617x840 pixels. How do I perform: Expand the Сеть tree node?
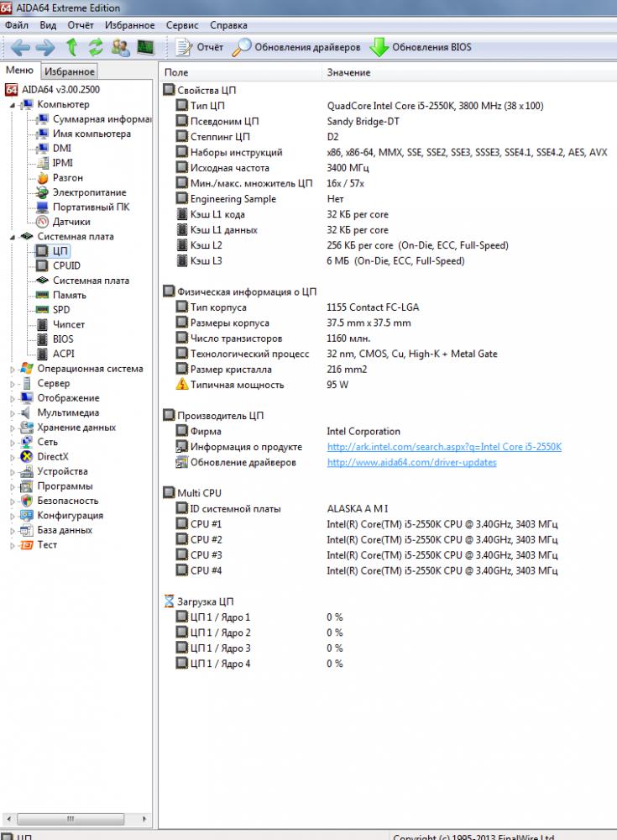point(13,443)
